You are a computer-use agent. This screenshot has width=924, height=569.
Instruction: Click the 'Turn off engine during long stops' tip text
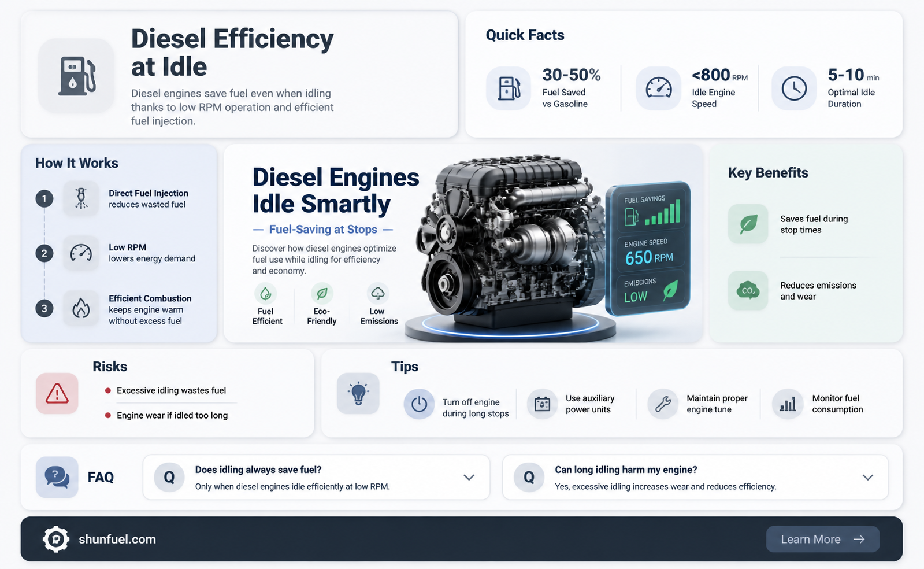(x=476, y=408)
